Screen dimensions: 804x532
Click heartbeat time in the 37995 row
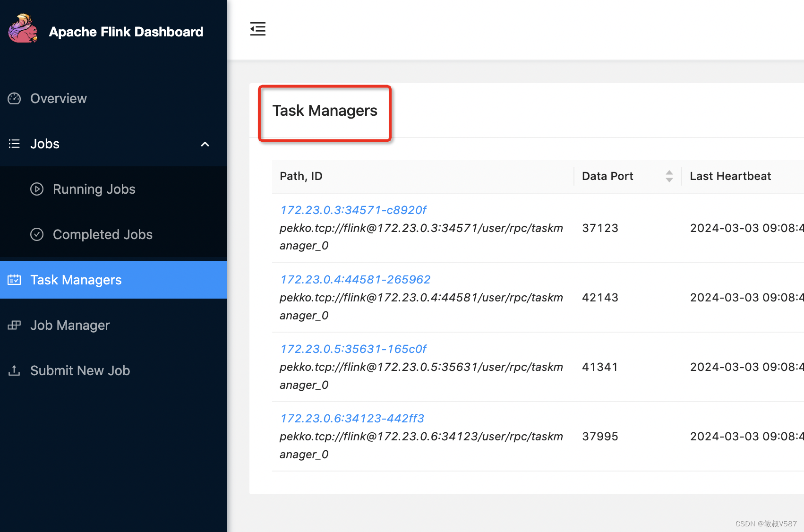coord(747,437)
